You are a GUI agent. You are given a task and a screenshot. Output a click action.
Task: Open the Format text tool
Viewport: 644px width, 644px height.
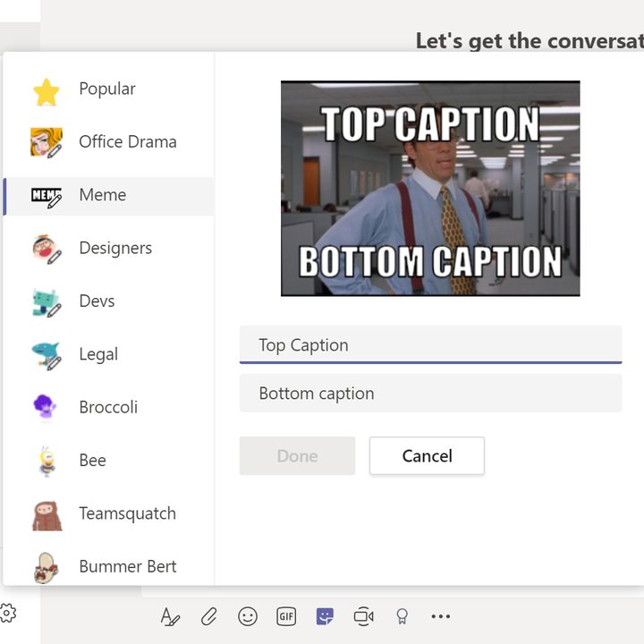[170, 616]
